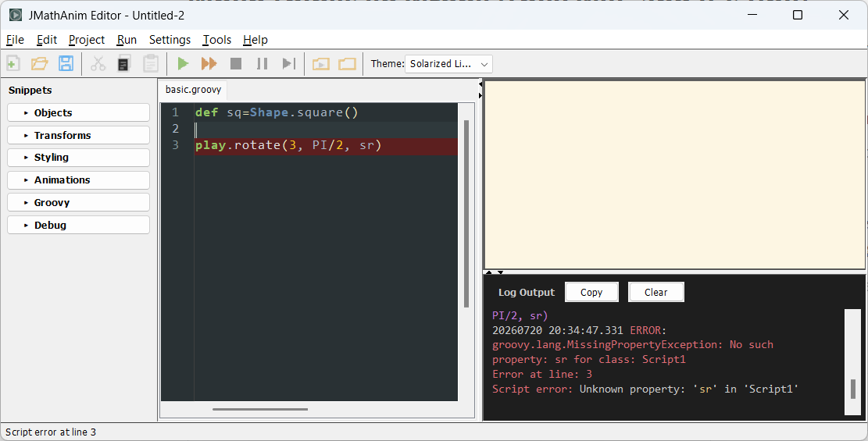Click the log output vertical scrollbar
The width and height of the screenshot is (868, 441).
tap(852, 362)
